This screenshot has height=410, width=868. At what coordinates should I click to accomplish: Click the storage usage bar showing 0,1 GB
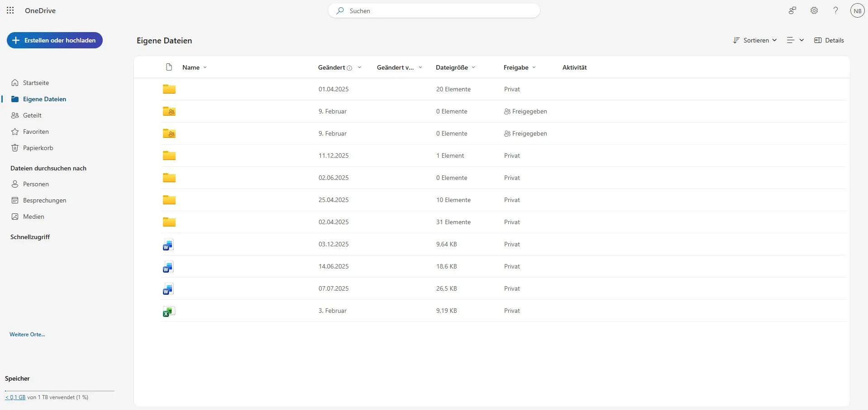[x=16, y=397]
